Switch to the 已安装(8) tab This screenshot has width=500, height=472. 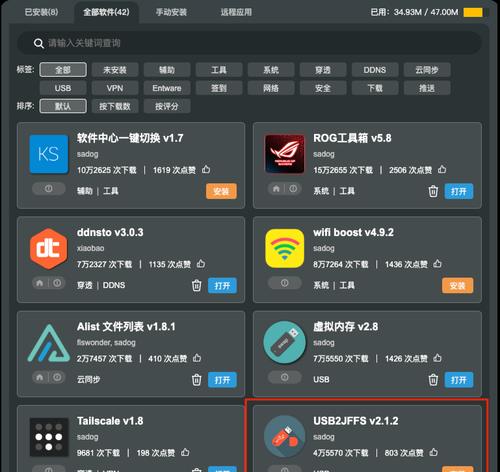tap(41, 12)
